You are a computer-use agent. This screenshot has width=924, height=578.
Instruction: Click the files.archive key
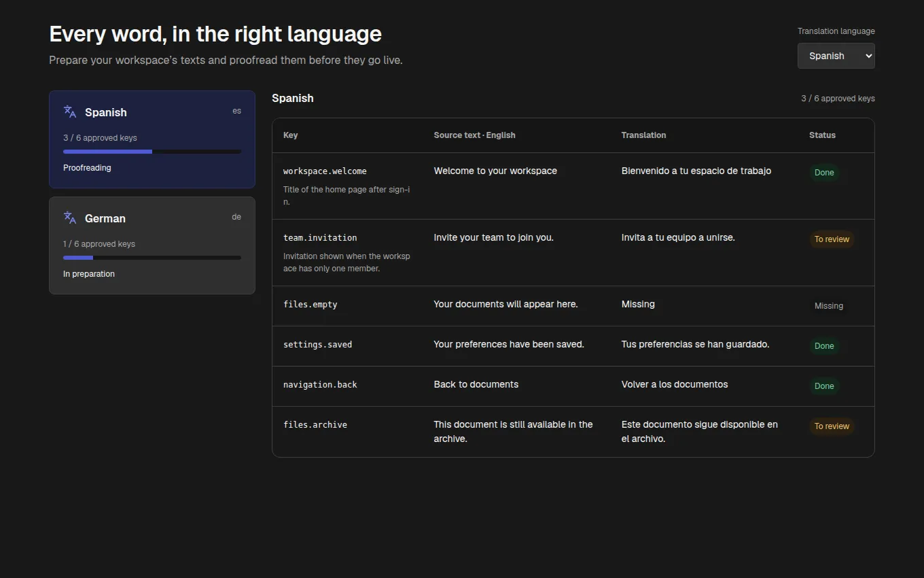315,425
